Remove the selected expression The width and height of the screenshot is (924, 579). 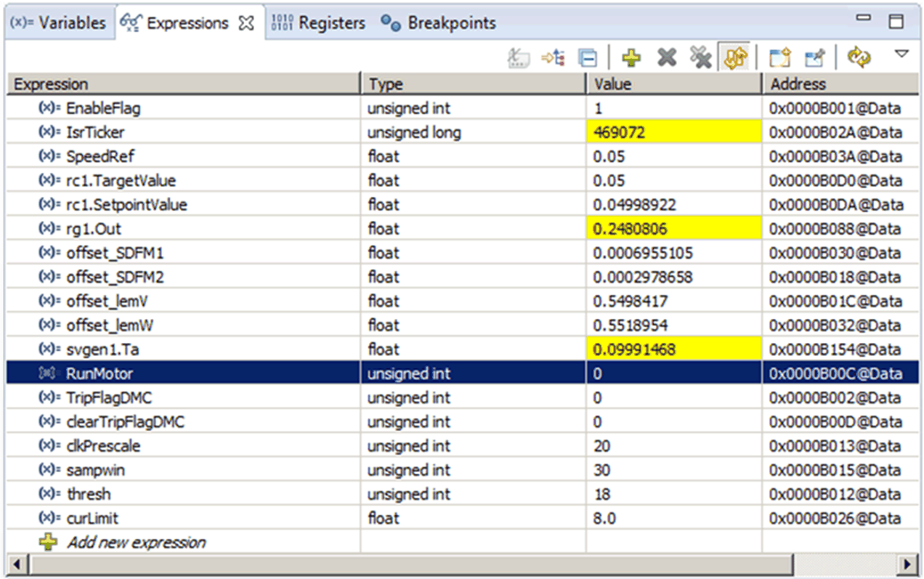coord(666,58)
